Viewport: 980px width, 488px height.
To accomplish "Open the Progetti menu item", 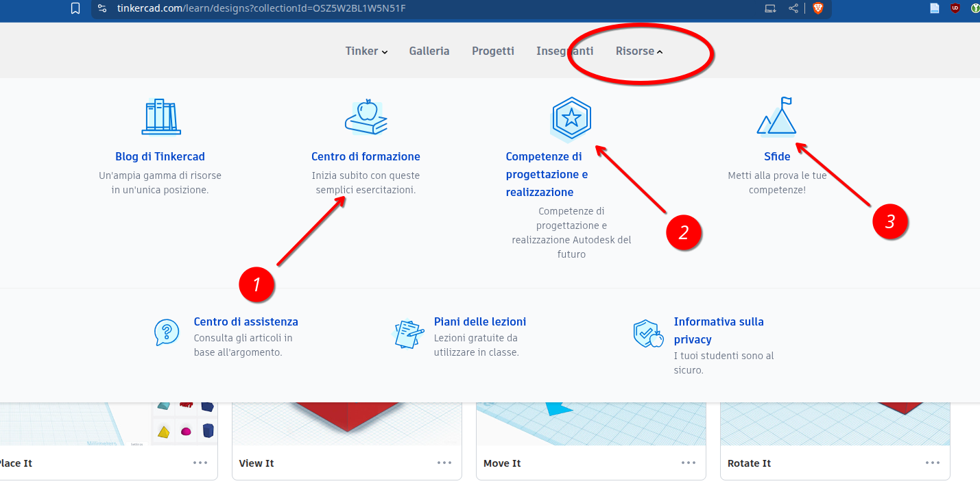I will [493, 51].
